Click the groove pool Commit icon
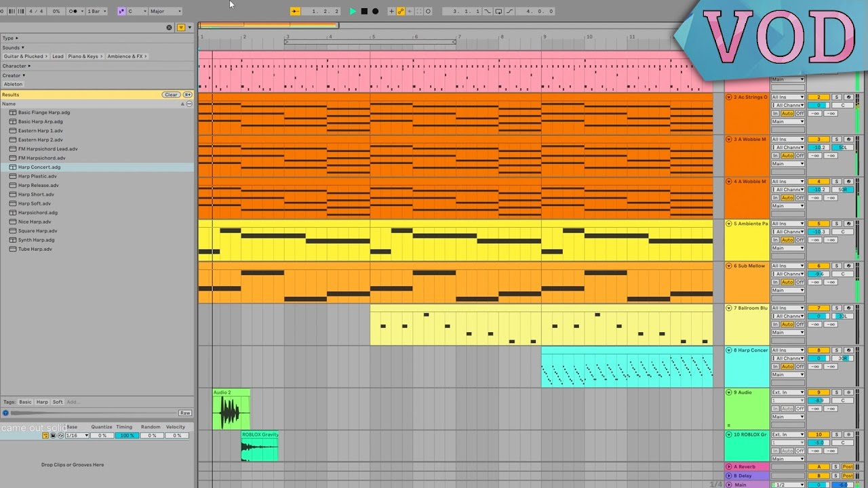The height and width of the screenshot is (488, 868). point(45,435)
